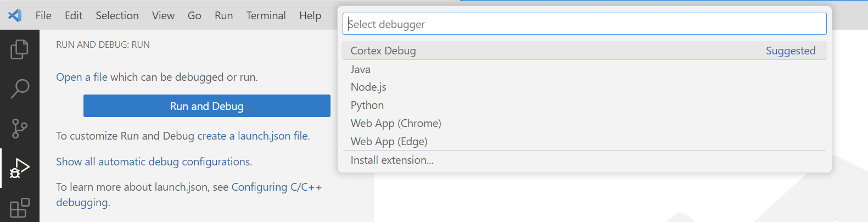
Task: Open the Explorer view in activity bar
Action: [19, 49]
